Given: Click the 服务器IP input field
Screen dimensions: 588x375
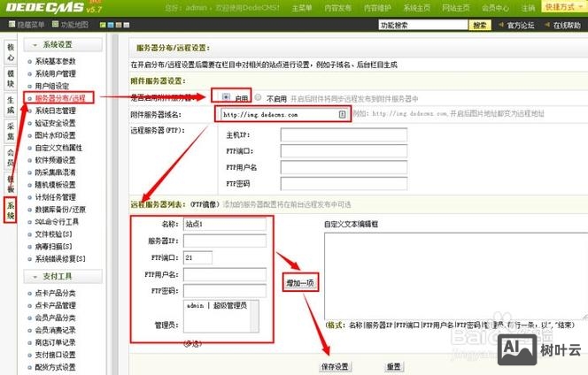Looking at the screenshot, I should point(225,241).
